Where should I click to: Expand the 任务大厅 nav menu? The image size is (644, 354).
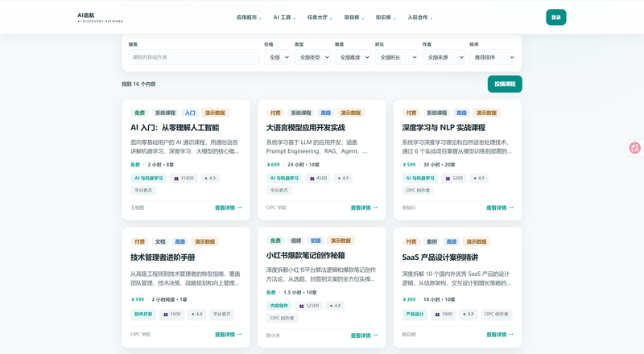(x=320, y=17)
